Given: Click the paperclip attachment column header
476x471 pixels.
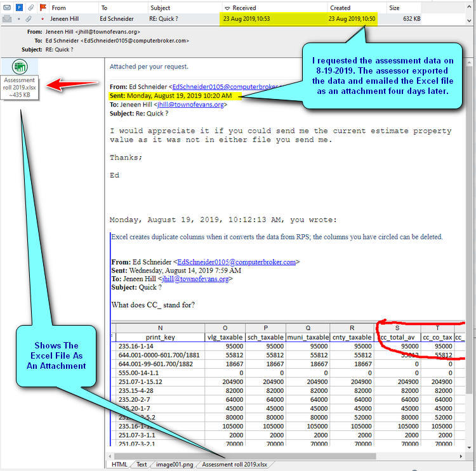Looking at the screenshot, I should (30, 8).
